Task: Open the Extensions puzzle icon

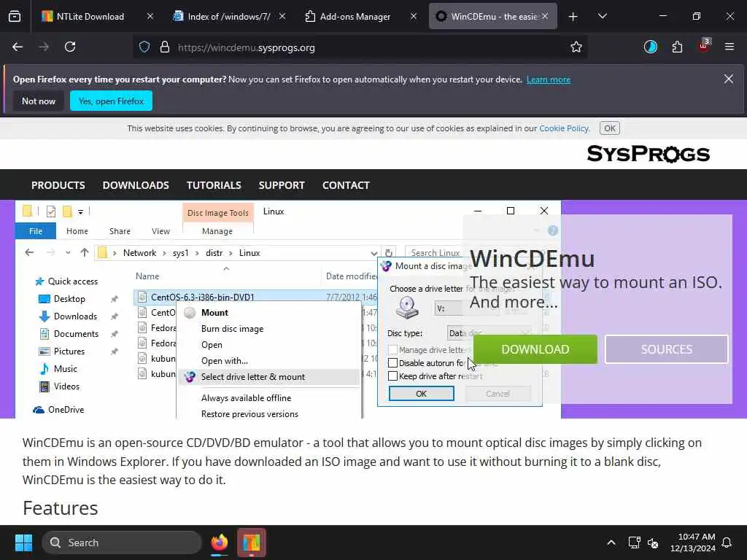Action: tap(677, 47)
